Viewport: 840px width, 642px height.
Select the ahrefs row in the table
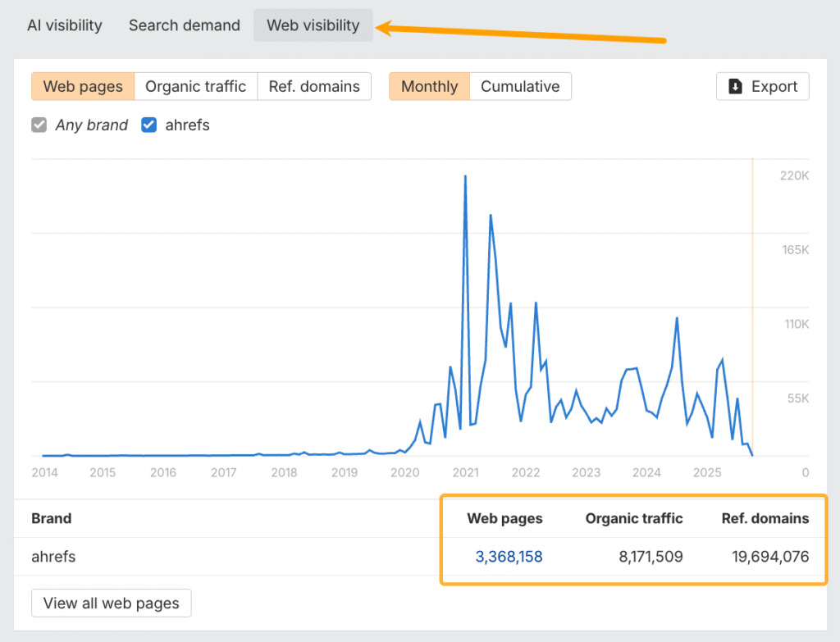click(53, 556)
